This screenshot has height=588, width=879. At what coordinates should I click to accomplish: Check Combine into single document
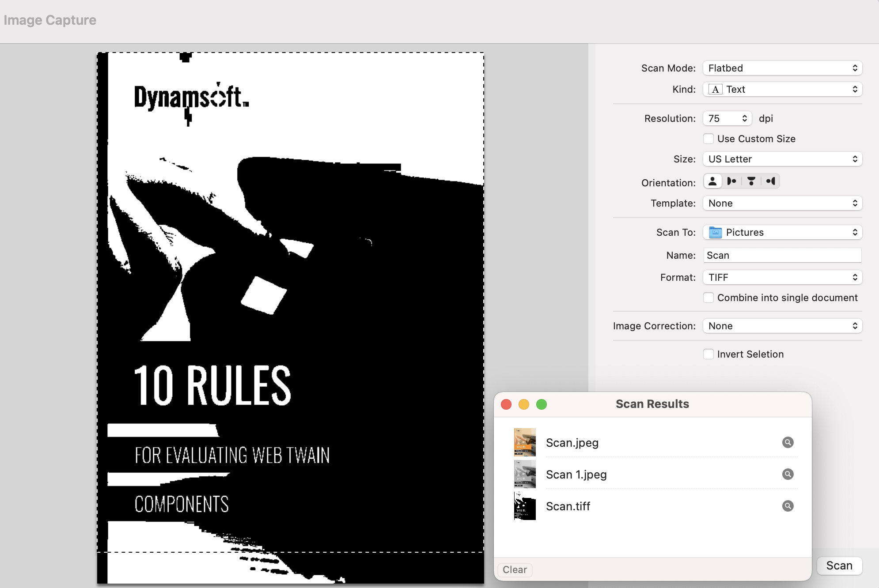coord(709,298)
